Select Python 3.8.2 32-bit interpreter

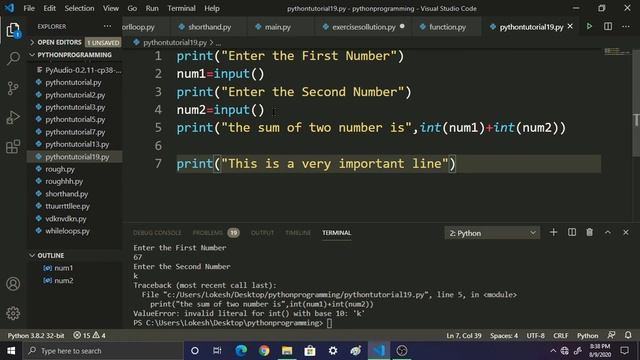[36, 335]
